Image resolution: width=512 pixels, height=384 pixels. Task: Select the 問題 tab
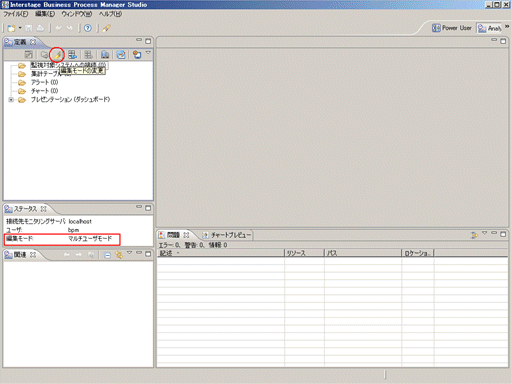click(173, 235)
